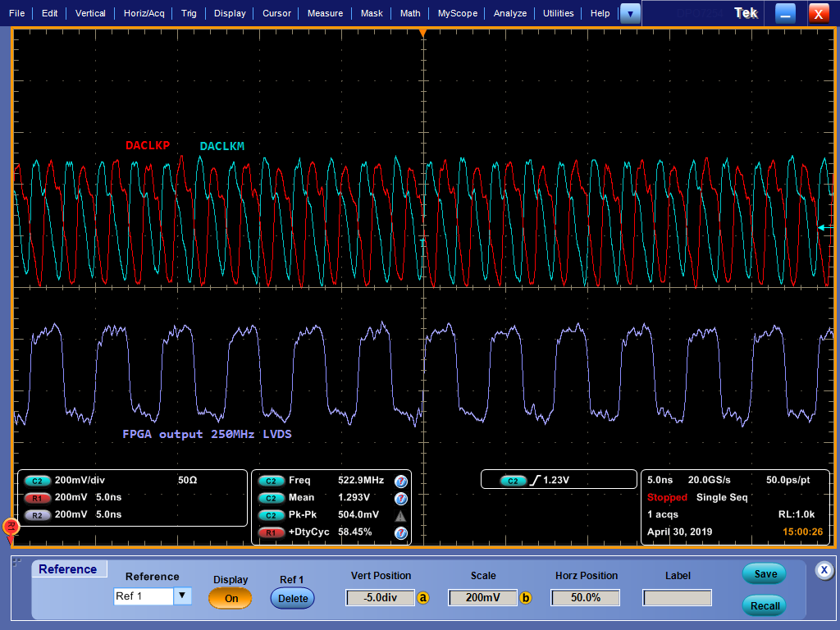Open the Cursor menu

pyautogui.click(x=276, y=13)
